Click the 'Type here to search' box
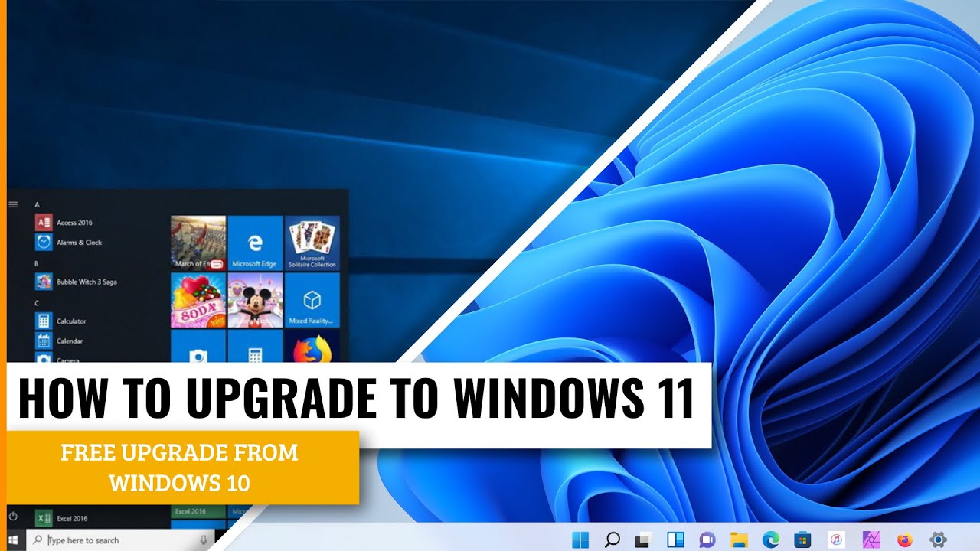 pos(121,540)
